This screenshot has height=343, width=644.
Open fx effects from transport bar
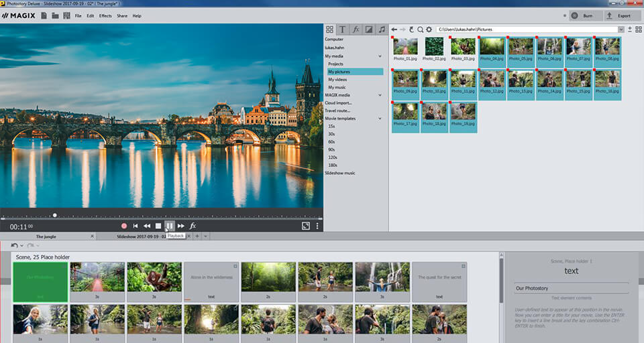pyautogui.click(x=193, y=226)
